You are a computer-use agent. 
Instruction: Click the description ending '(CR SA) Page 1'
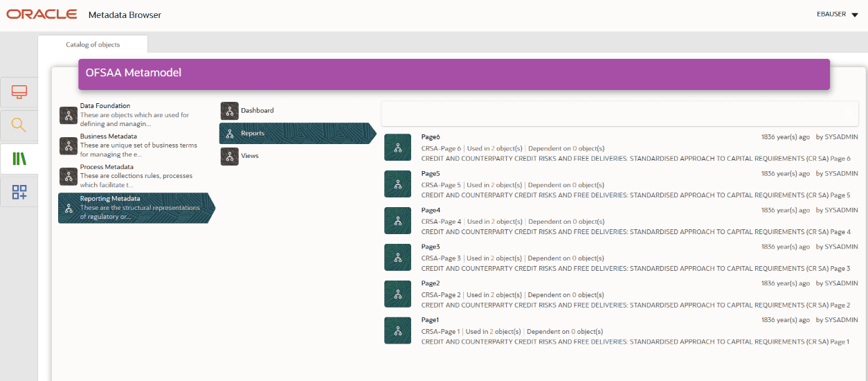635,342
